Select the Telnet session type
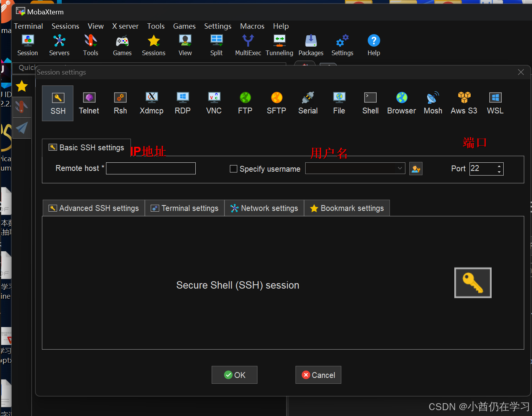 tap(89, 103)
